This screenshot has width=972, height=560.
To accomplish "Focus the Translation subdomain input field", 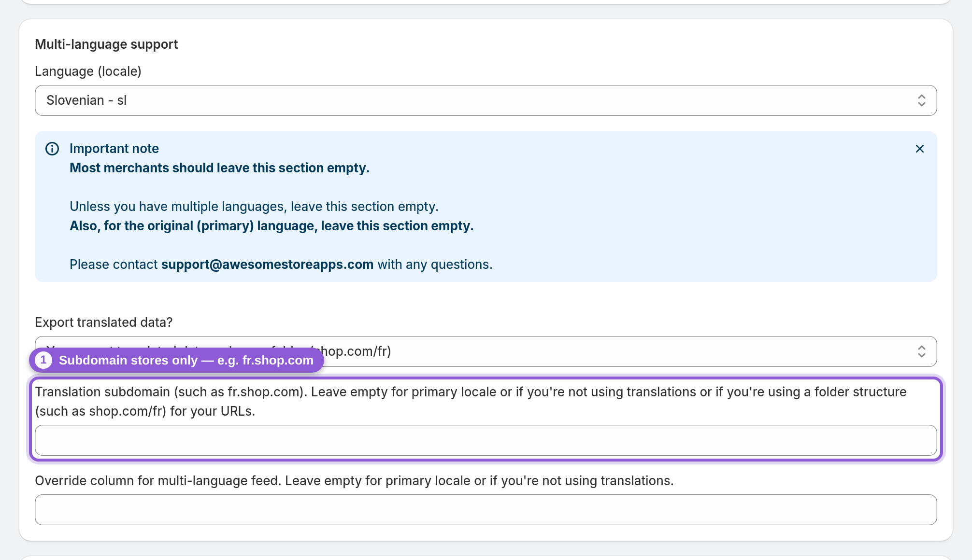I will (x=486, y=440).
